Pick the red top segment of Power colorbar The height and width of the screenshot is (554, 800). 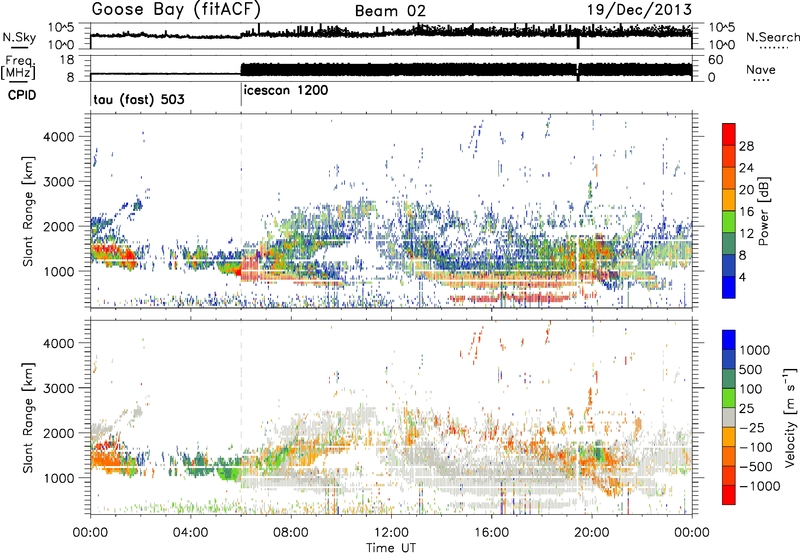tap(729, 135)
